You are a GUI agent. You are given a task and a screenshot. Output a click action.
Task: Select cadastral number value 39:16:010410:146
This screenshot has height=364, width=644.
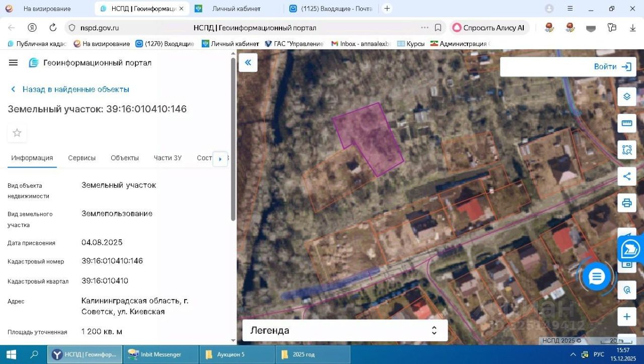(x=112, y=261)
